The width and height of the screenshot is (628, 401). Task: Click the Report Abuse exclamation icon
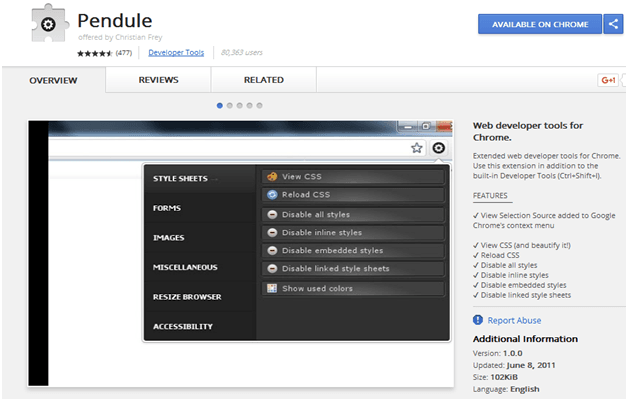[x=478, y=320]
